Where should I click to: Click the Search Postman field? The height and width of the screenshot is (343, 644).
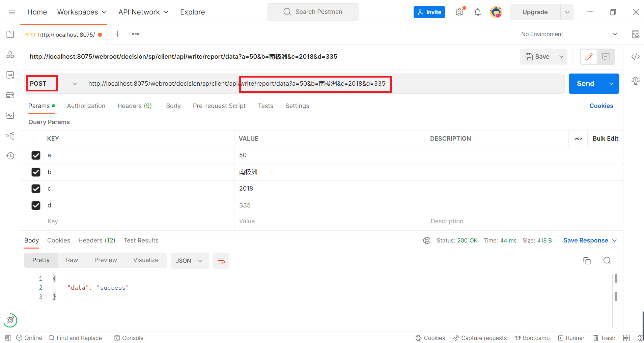coord(313,12)
